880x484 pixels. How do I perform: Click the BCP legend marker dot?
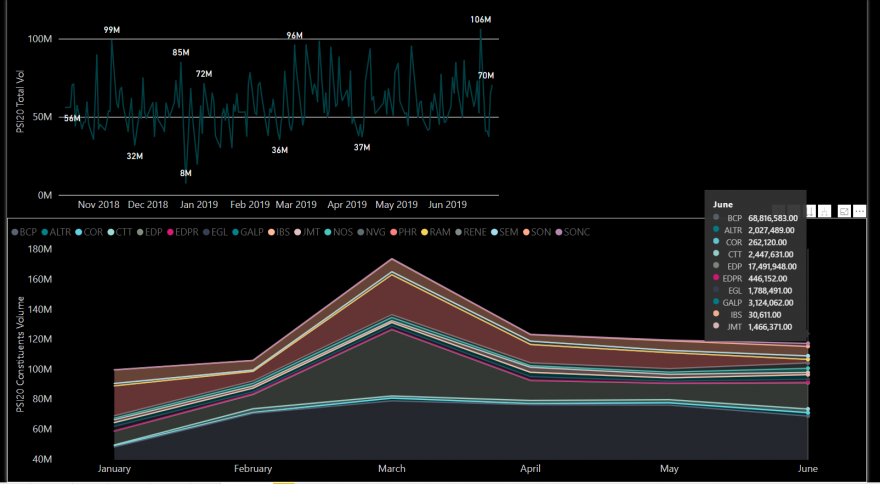13,232
